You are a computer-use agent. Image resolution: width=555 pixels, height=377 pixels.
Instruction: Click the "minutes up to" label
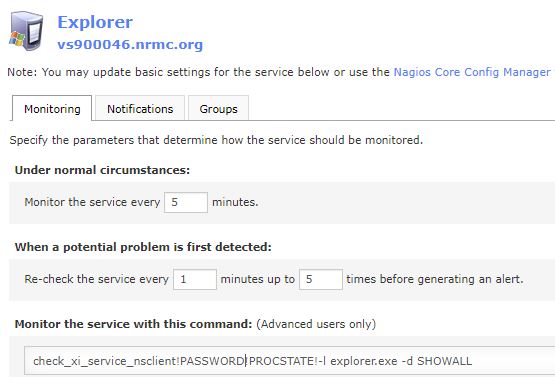click(x=258, y=279)
